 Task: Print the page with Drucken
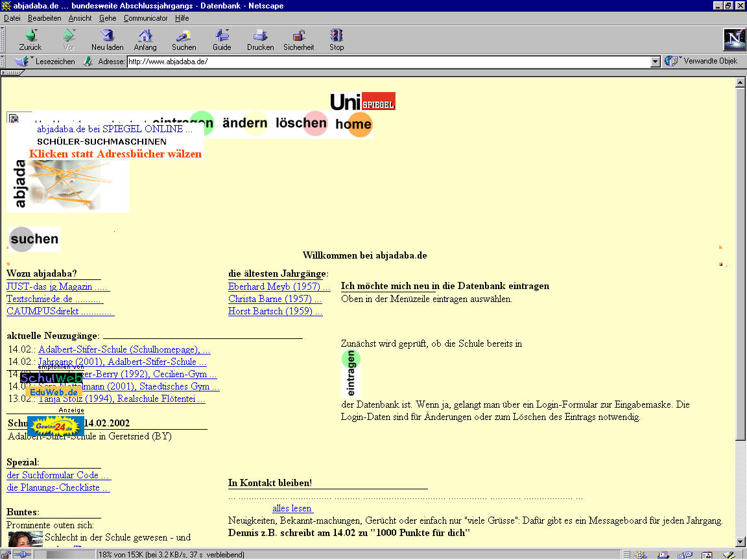(x=260, y=36)
